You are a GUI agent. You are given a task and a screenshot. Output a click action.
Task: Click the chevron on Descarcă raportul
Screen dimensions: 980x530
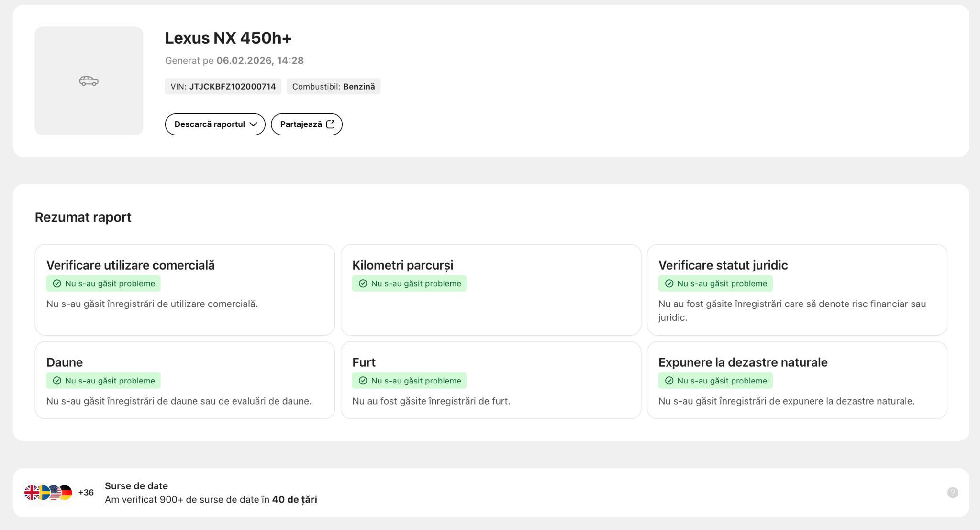coord(254,124)
